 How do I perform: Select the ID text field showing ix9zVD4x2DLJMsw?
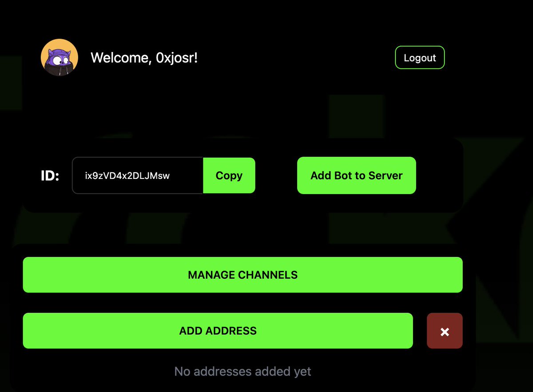(138, 175)
